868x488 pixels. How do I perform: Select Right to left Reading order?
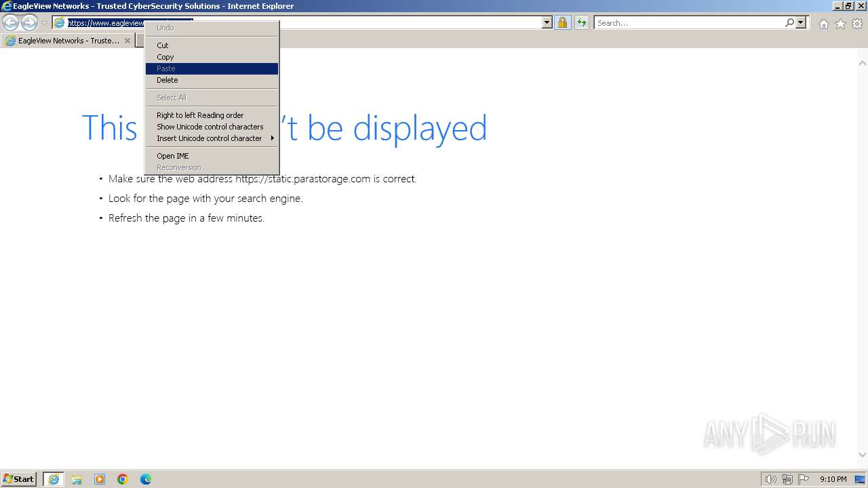(x=212, y=115)
